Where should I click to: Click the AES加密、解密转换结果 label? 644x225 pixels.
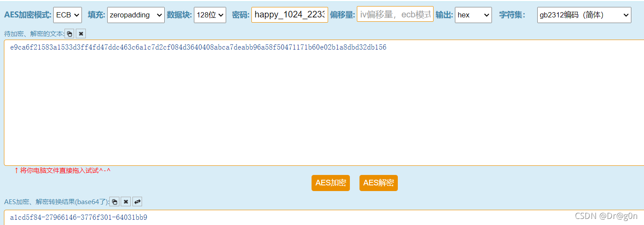click(x=56, y=202)
